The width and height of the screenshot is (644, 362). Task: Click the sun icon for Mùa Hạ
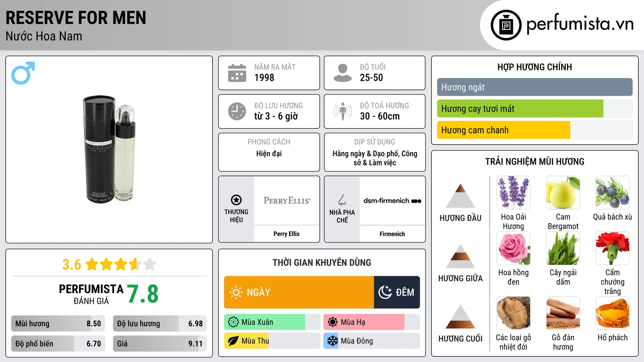(x=332, y=322)
